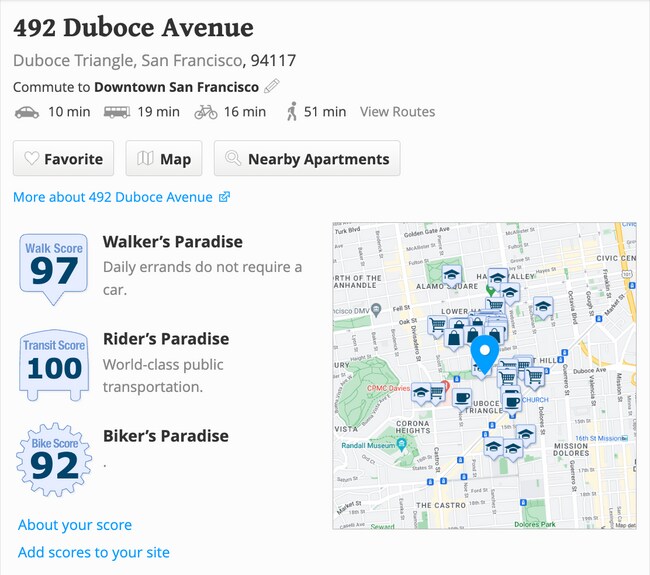
Task: Click the heart icon on Favorite button
Action: [x=32, y=158]
